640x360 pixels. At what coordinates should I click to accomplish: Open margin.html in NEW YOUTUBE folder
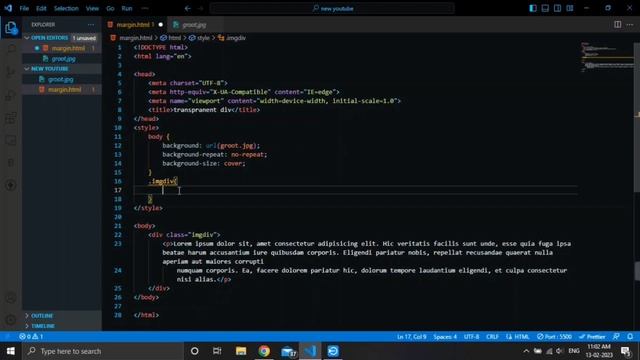click(61, 89)
